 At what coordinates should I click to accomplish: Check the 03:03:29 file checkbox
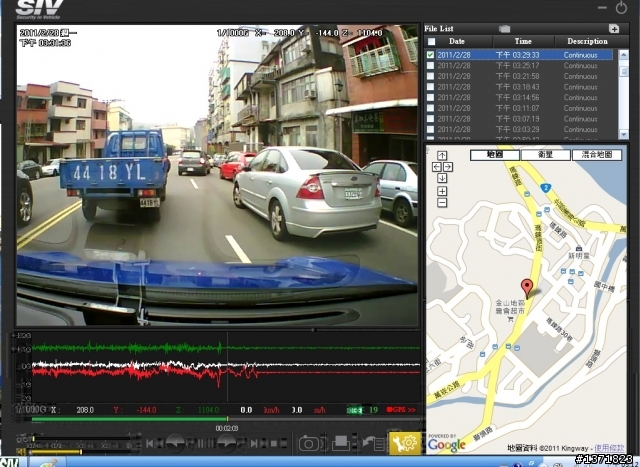pos(430,129)
